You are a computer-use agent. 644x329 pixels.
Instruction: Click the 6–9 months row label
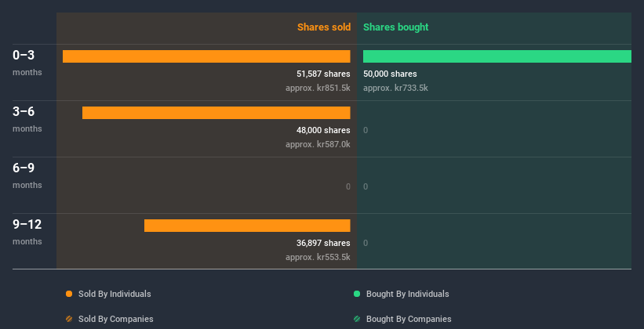click(27, 175)
